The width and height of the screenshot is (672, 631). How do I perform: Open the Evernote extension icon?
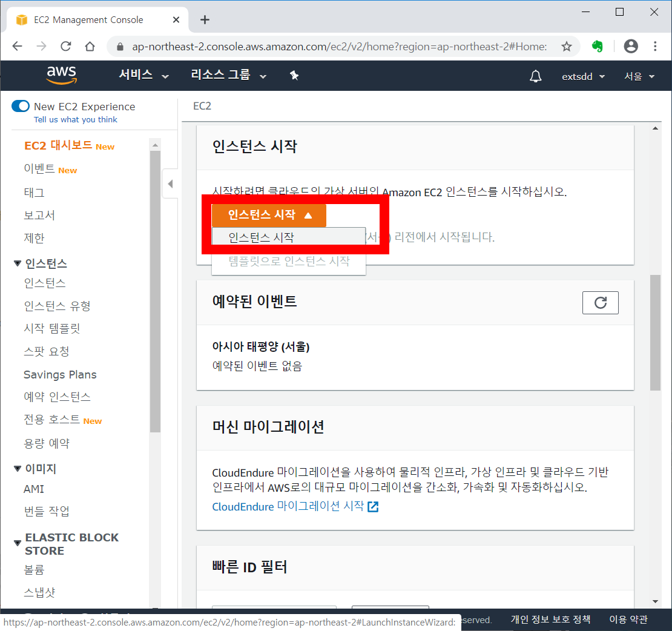click(598, 46)
